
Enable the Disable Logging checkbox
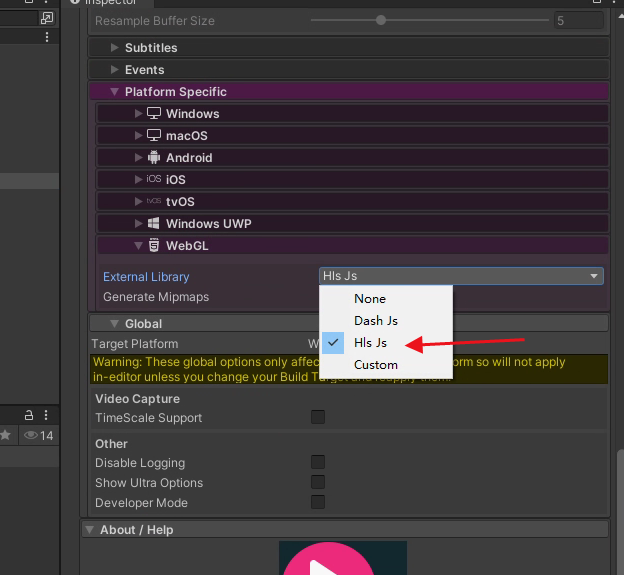(x=318, y=462)
